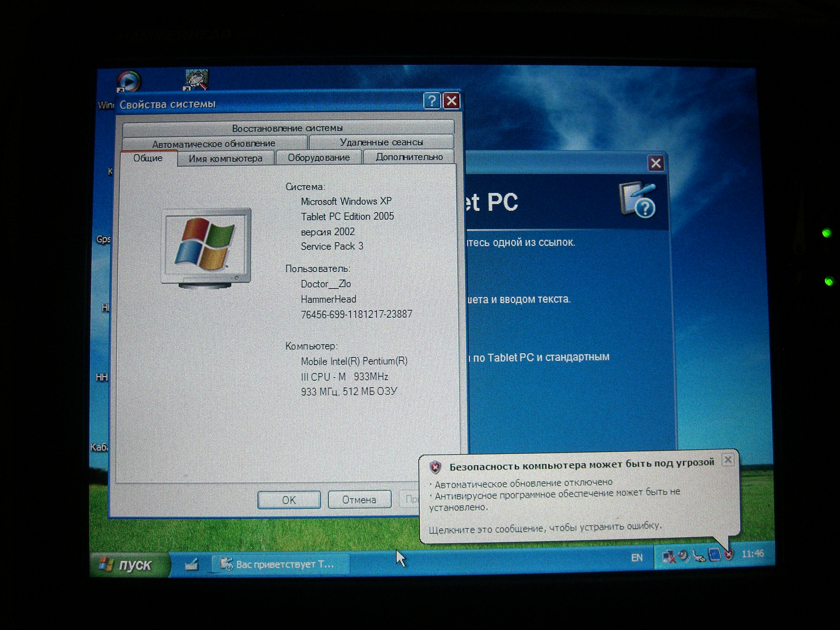Open the Tablet PC Input Panel taskbar icon

click(191, 565)
